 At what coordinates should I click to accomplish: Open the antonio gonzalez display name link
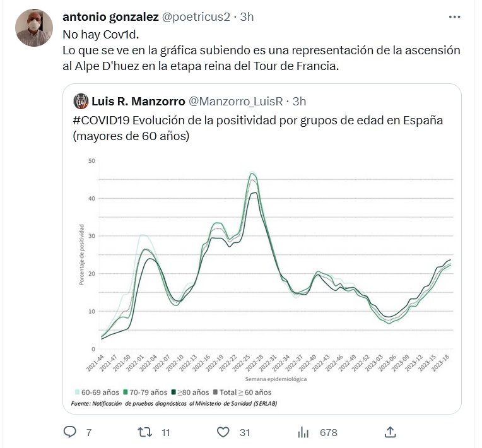pyautogui.click(x=111, y=17)
